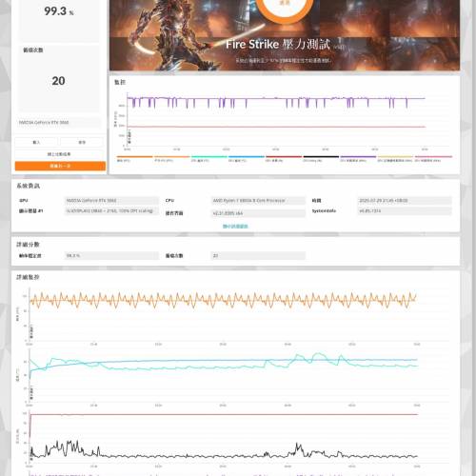Screen dimensions: 476x476
Task: Toggle the dark orange legend line
Action: [134, 158]
